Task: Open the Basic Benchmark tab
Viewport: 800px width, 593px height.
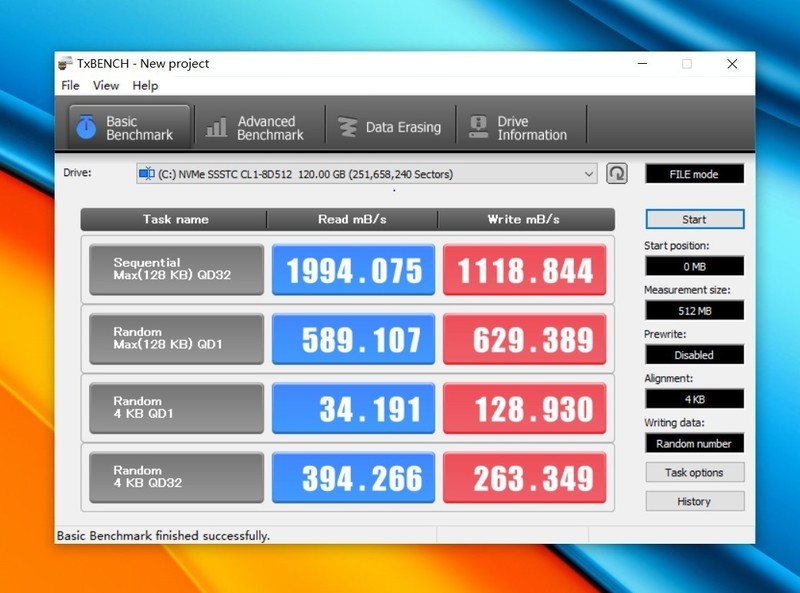Action: (x=128, y=128)
